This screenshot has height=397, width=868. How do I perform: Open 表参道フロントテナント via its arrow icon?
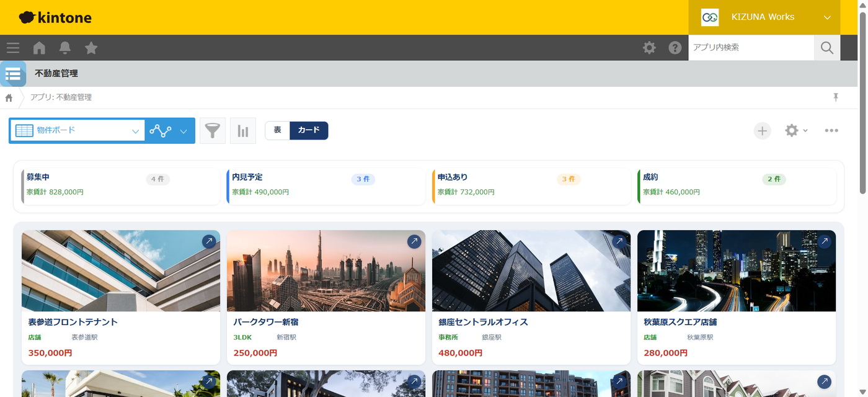(x=209, y=241)
